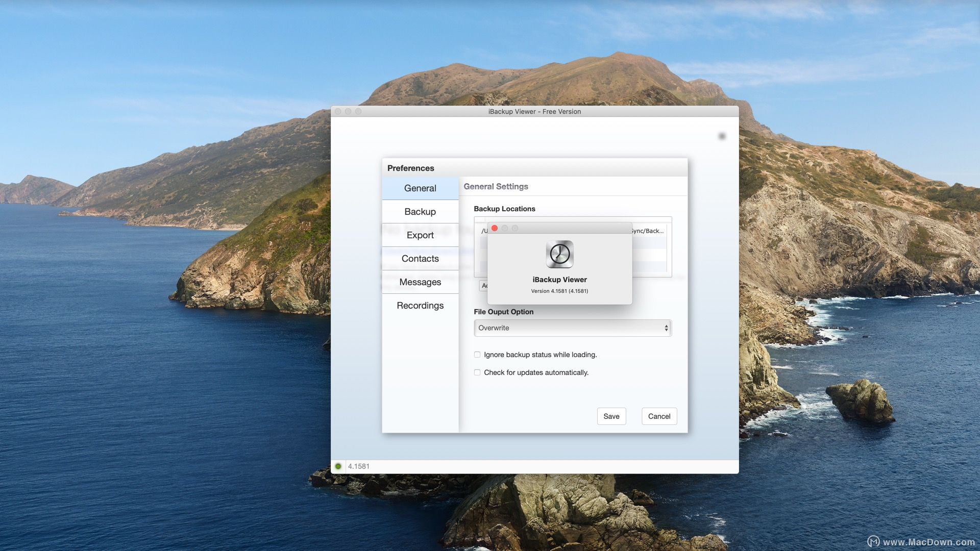Click the gear icon at the main window's top right
980x551 pixels.
point(722,136)
